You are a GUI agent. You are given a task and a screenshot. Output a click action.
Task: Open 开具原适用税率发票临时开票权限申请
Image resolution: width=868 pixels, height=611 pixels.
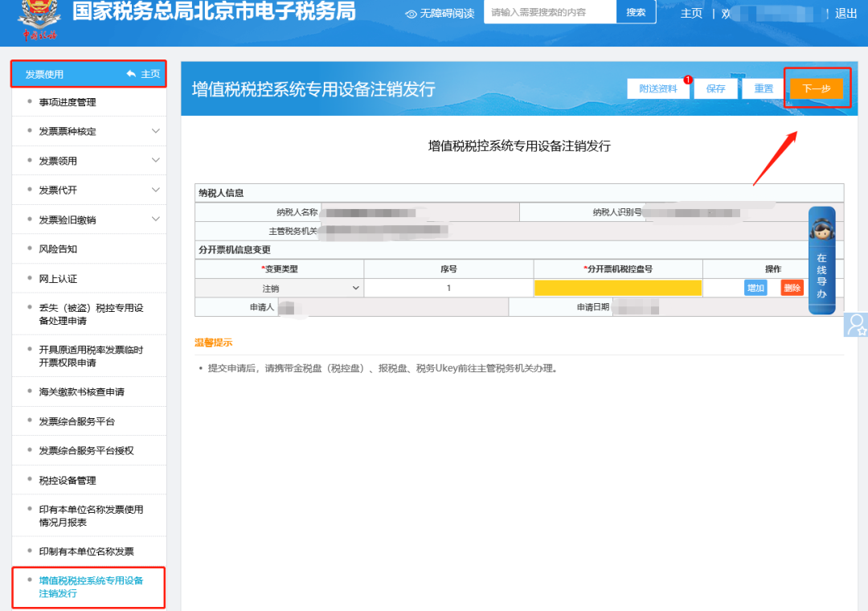click(x=91, y=356)
